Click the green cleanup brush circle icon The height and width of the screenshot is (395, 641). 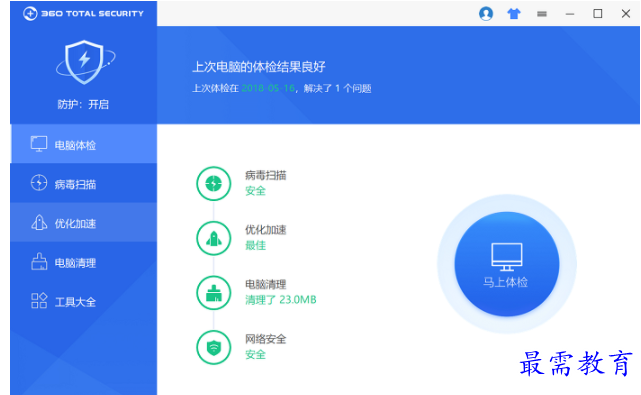[x=213, y=293]
